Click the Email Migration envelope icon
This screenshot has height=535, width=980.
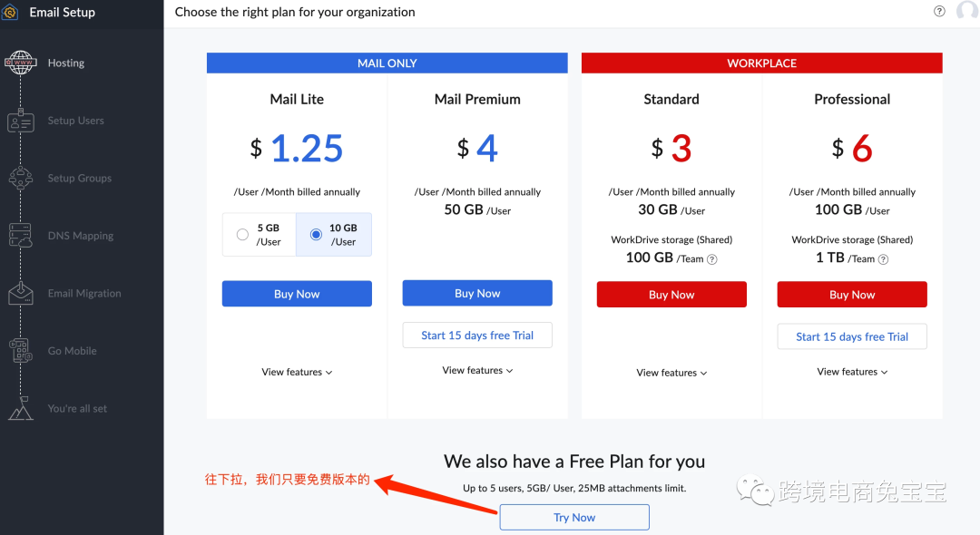pyautogui.click(x=20, y=294)
